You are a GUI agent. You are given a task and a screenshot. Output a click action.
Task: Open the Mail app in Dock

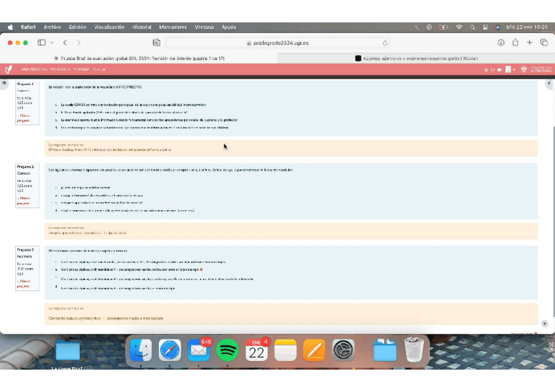(x=198, y=350)
